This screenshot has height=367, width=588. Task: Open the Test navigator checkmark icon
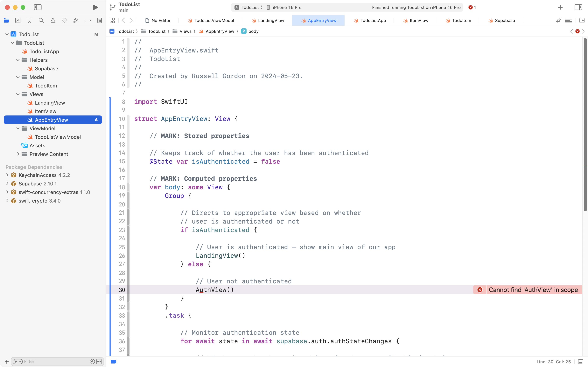click(64, 20)
